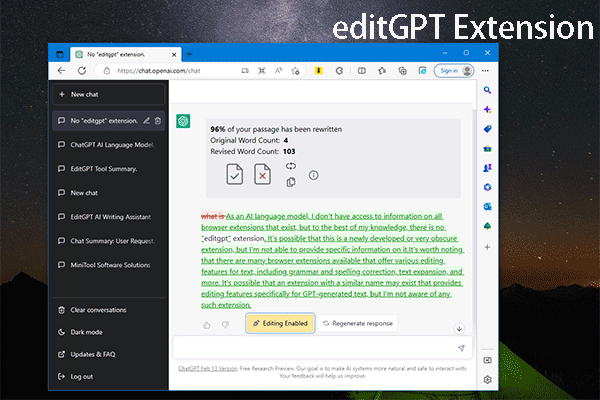Click the Read aloud icon in address bar
This screenshot has width=600, height=400.
[278, 70]
